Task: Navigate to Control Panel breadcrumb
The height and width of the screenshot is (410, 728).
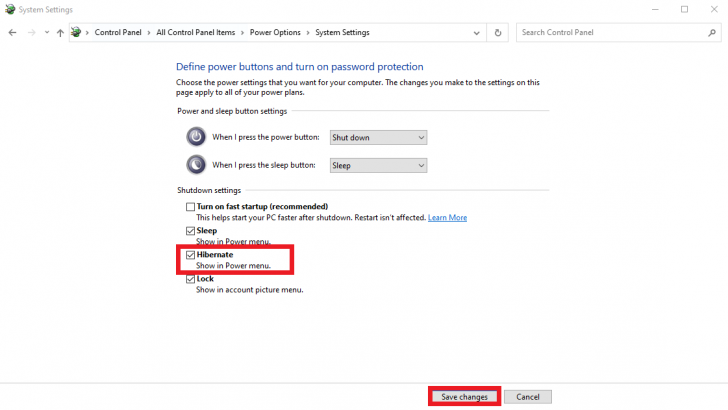Action: pos(118,33)
